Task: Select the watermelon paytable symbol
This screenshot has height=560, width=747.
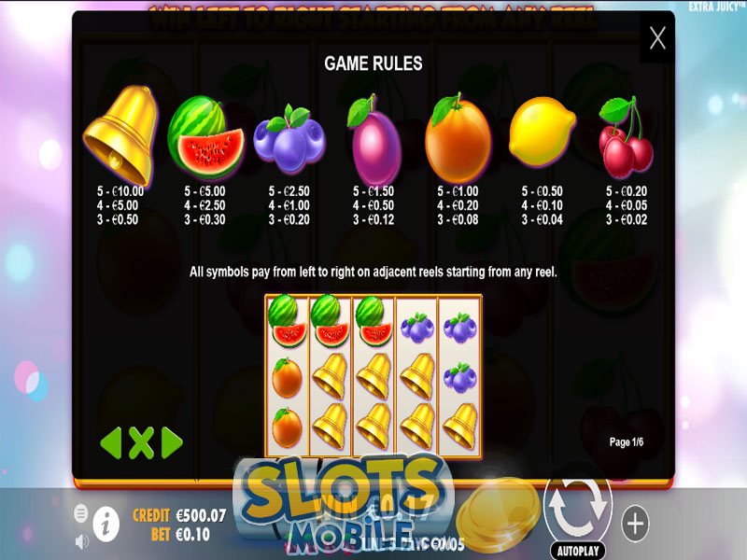Action: coord(205,136)
